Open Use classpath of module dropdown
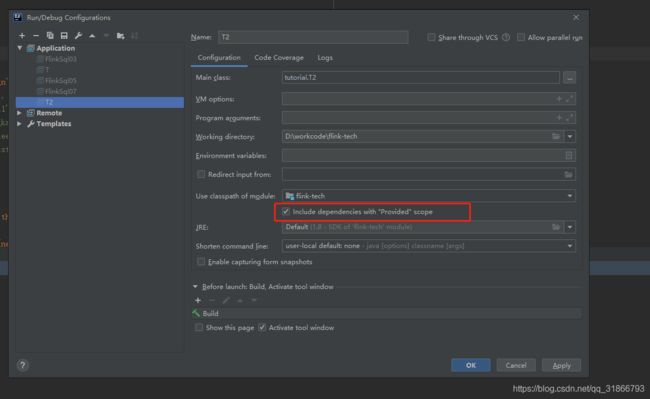This screenshot has width=650, height=399. click(x=570, y=196)
